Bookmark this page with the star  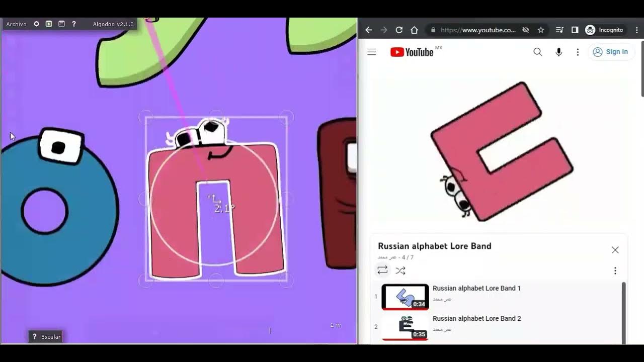[541, 30]
